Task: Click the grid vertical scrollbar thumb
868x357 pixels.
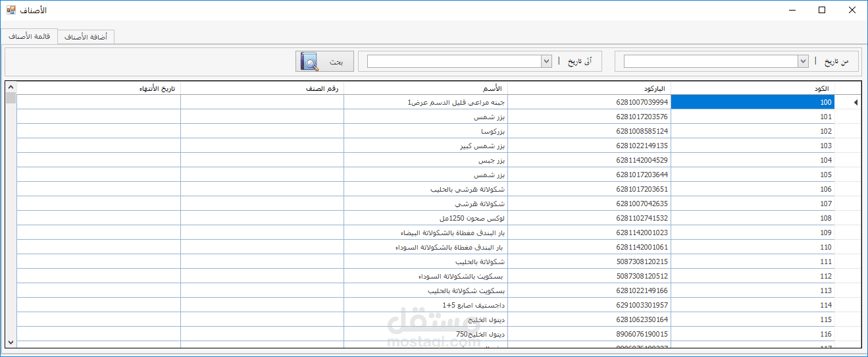Action: [x=11, y=97]
